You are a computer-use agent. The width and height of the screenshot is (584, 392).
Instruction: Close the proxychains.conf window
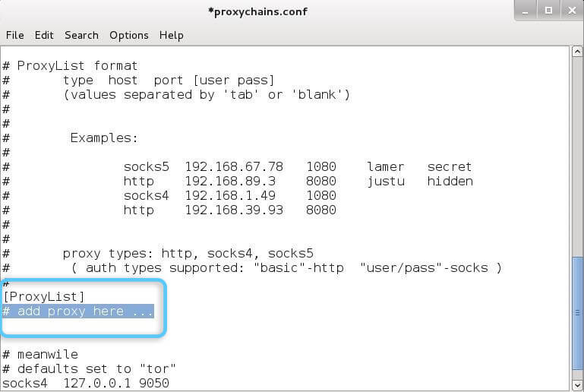point(572,11)
